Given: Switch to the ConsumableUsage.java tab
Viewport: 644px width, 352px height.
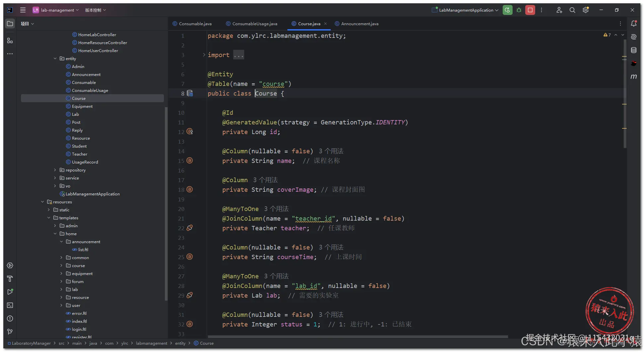Looking at the screenshot, I should pyautogui.click(x=251, y=24).
